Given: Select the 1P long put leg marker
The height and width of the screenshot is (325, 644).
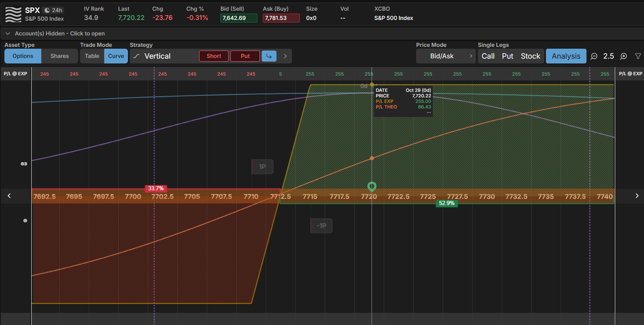Looking at the screenshot, I should [x=262, y=167].
